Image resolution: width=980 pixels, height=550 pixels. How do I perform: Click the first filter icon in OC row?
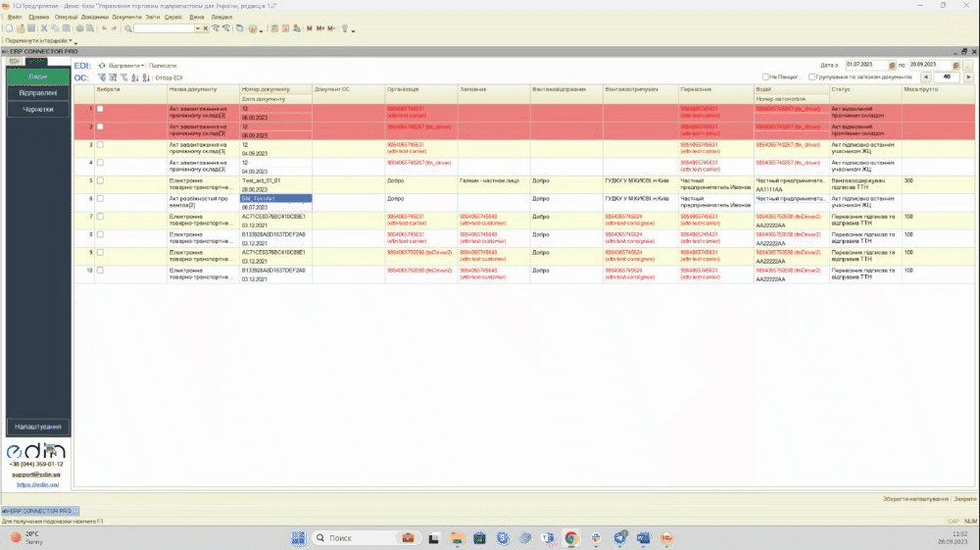click(x=102, y=77)
